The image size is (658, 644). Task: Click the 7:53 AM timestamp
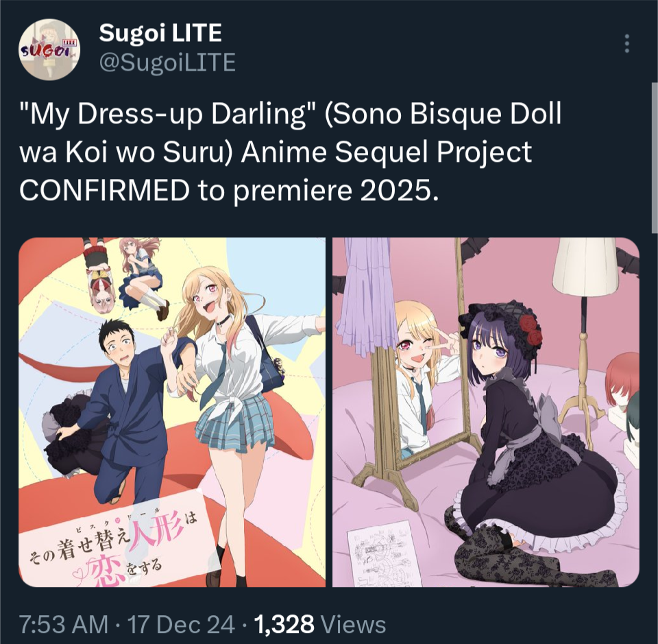[64, 625]
